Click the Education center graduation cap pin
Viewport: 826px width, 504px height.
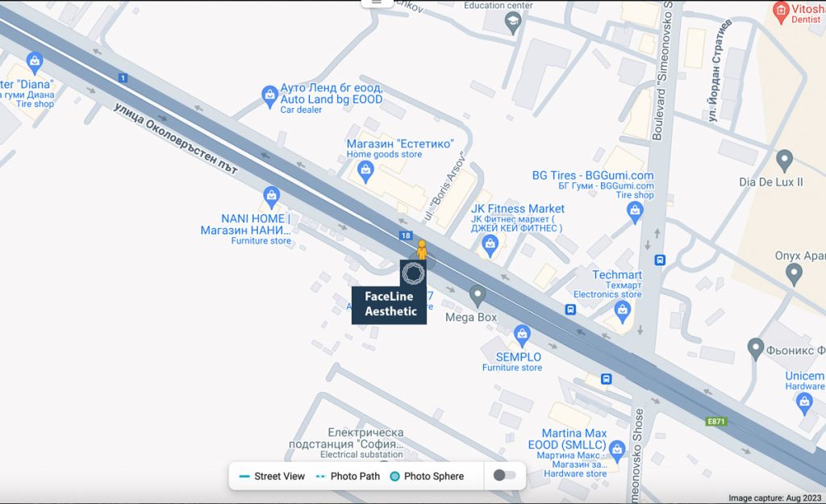[512, 23]
